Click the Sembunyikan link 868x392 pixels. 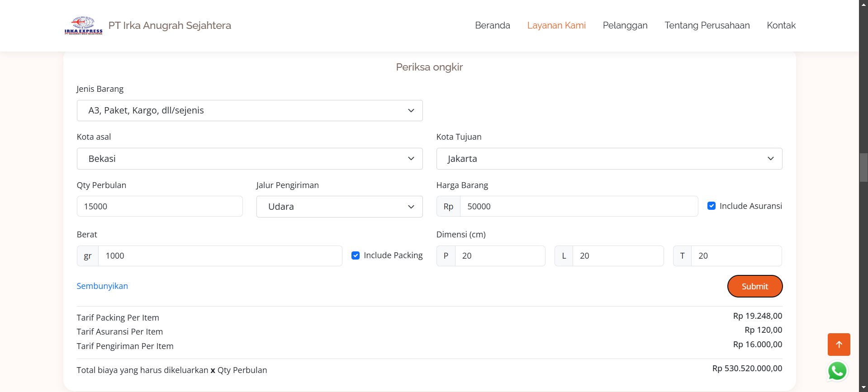pyautogui.click(x=102, y=286)
